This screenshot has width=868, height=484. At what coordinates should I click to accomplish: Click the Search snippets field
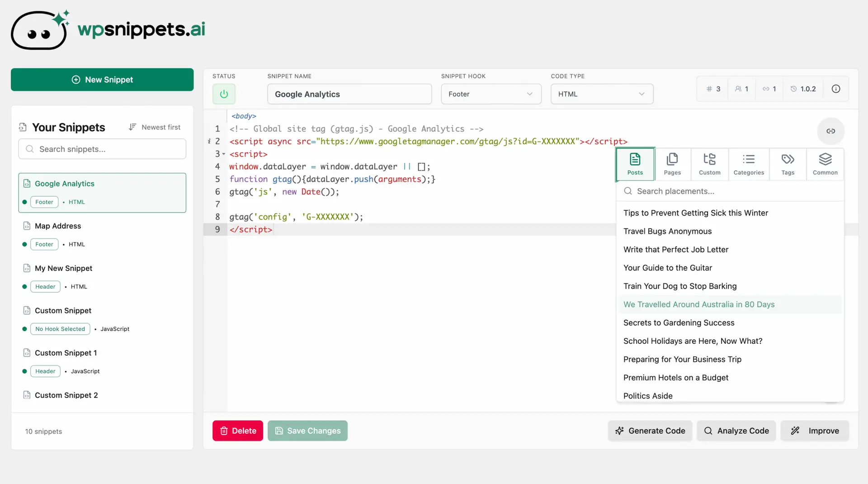[x=102, y=149]
